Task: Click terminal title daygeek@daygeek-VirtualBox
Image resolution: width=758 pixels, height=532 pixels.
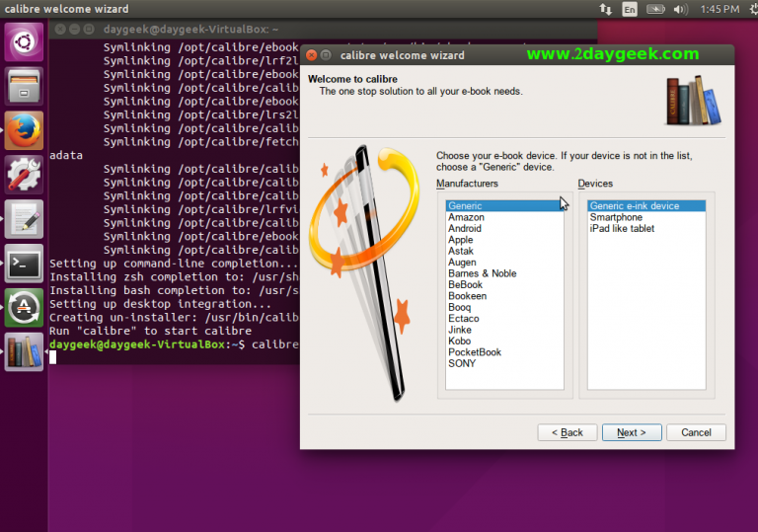Action: coord(190,30)
